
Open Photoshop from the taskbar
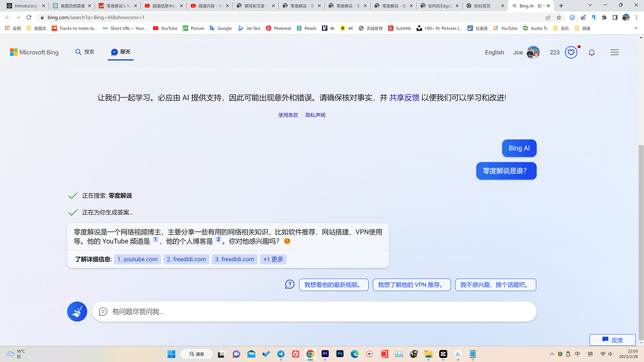pyautogui.click(x=340, y=354)
